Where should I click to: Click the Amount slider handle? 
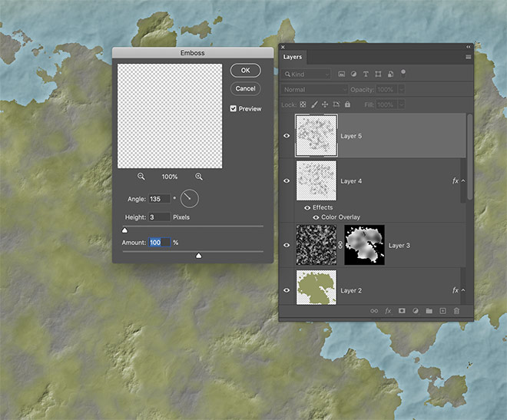point(198,256)
